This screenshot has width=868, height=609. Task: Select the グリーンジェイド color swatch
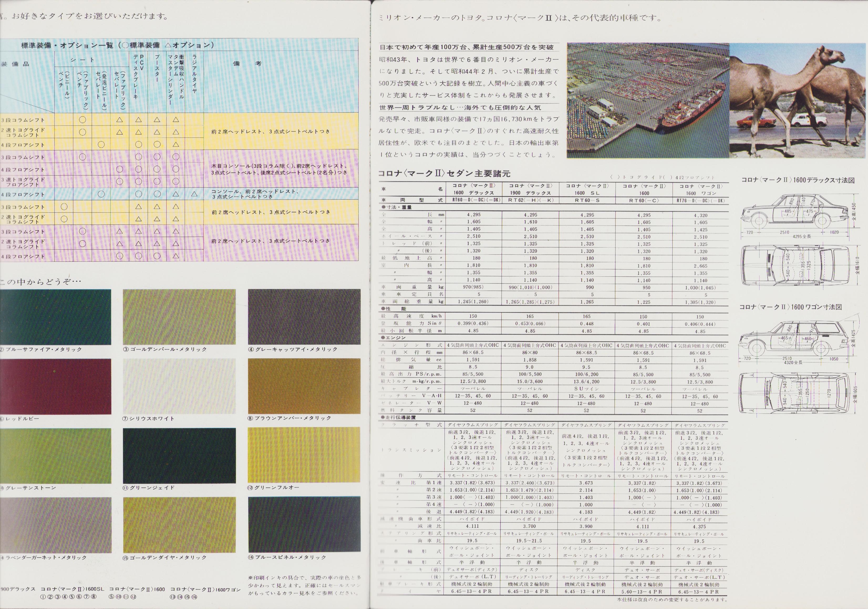pyautogui.click(x=179, y=456)
